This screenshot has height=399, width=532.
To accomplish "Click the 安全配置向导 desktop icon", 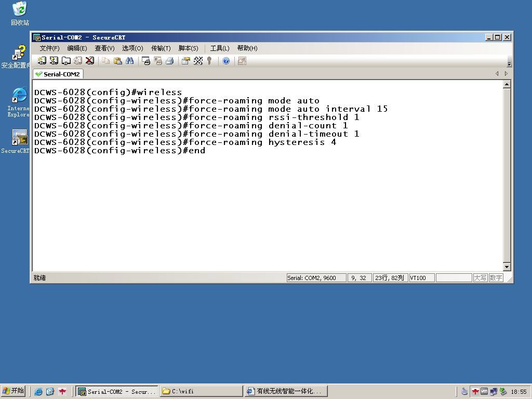I will coord(16,56).
